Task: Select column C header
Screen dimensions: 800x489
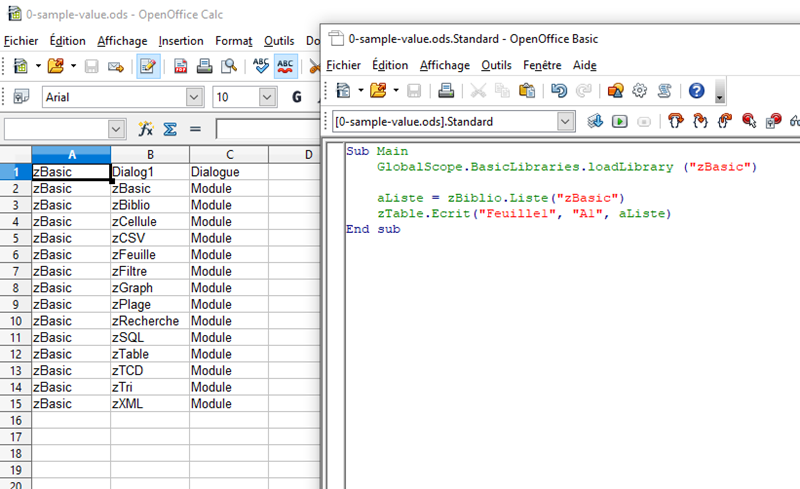Action: coord(229,155)
